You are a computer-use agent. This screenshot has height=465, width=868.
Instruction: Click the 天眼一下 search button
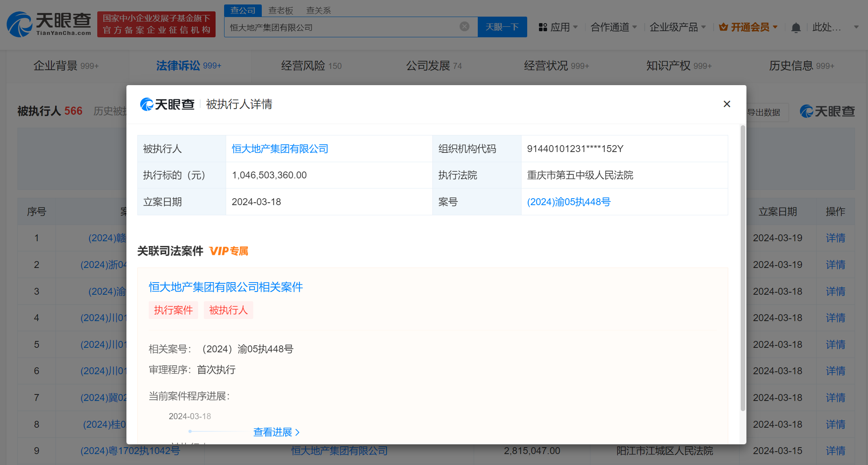(x=502, y=27)
